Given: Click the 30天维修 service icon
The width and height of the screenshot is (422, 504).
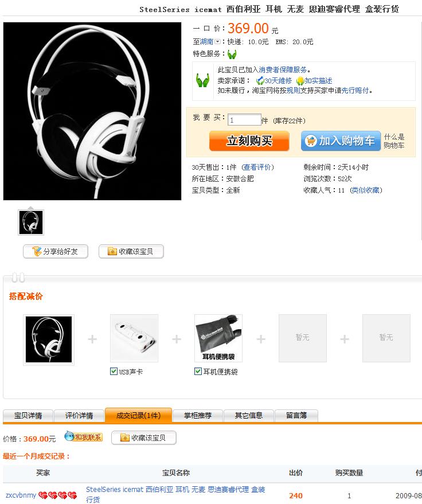Looking at the screenshot, I should click(x=260, y=81).
